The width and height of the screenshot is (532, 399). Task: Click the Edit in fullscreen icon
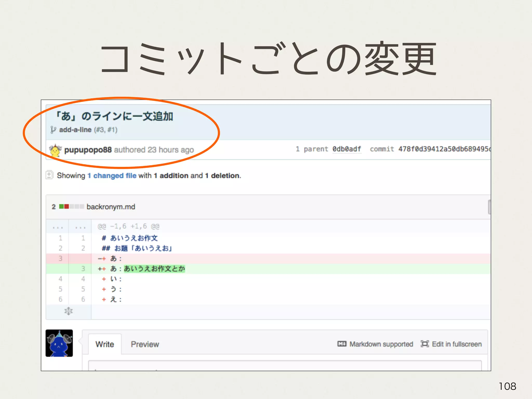(424, 344)
